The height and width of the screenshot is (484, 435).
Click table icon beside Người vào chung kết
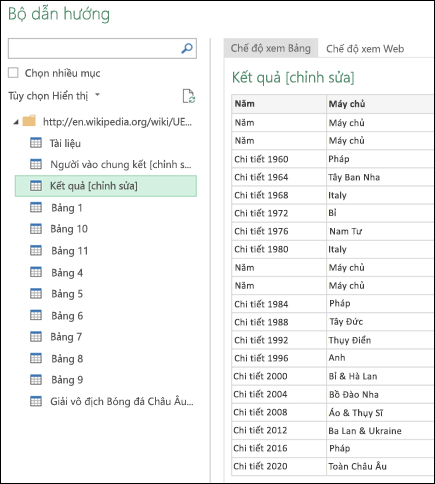pyautogui.click(x=36, y=164)
